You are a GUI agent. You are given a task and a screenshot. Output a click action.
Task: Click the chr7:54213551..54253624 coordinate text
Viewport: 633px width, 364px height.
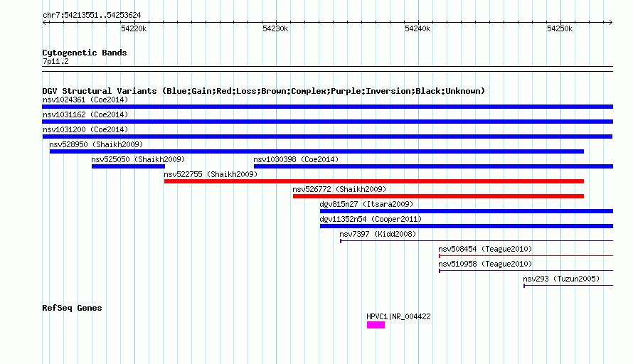click(92, 16)
